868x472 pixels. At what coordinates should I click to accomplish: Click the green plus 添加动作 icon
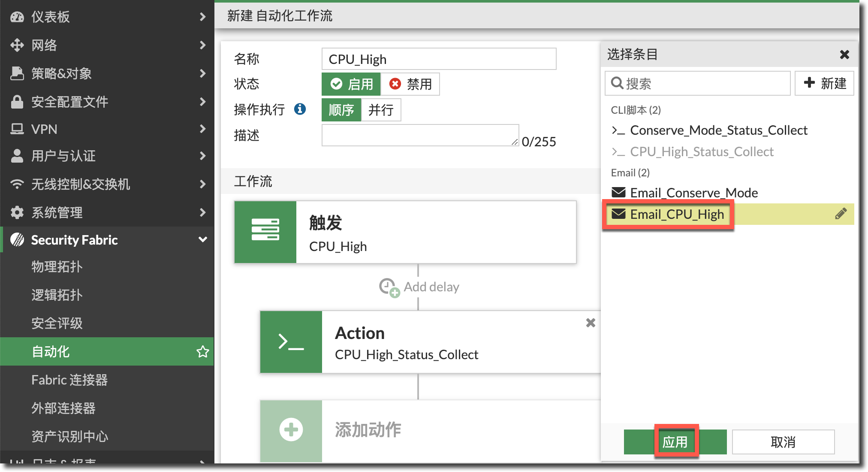click(x=291, y=430)
